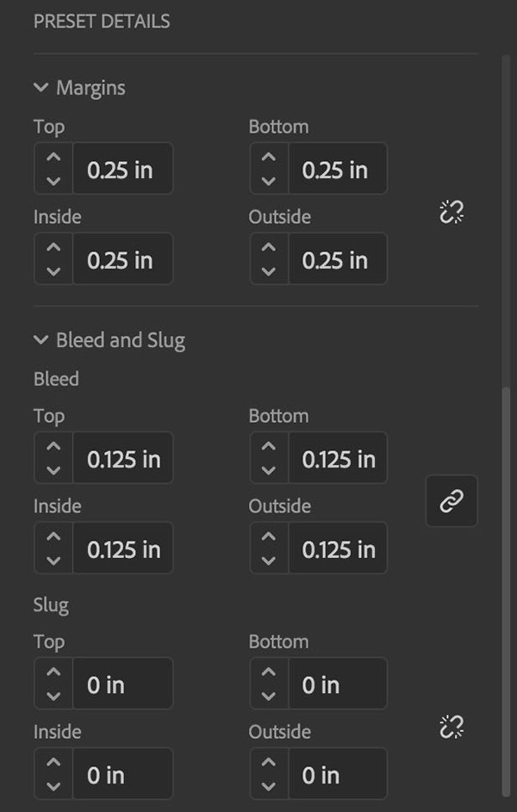Decrease the Margins Top value arrow
This screenshot has height=812, width=517.
point(53,181)
